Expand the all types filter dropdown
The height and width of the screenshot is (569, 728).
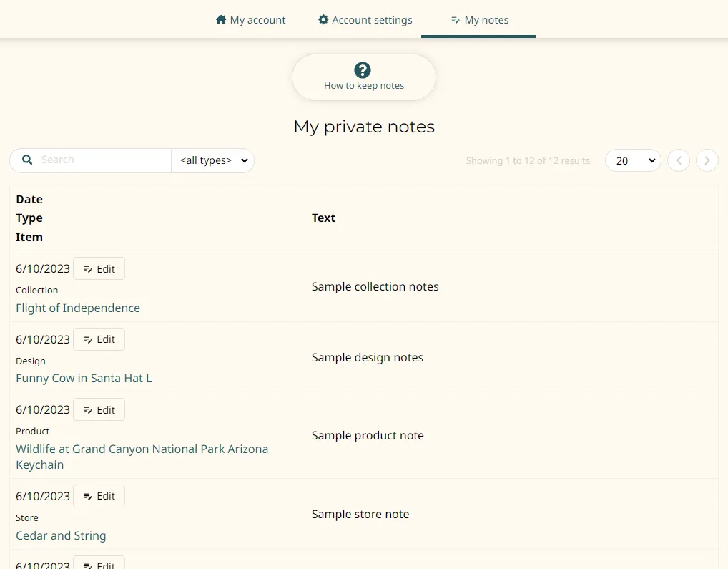(x=213, y=160)
